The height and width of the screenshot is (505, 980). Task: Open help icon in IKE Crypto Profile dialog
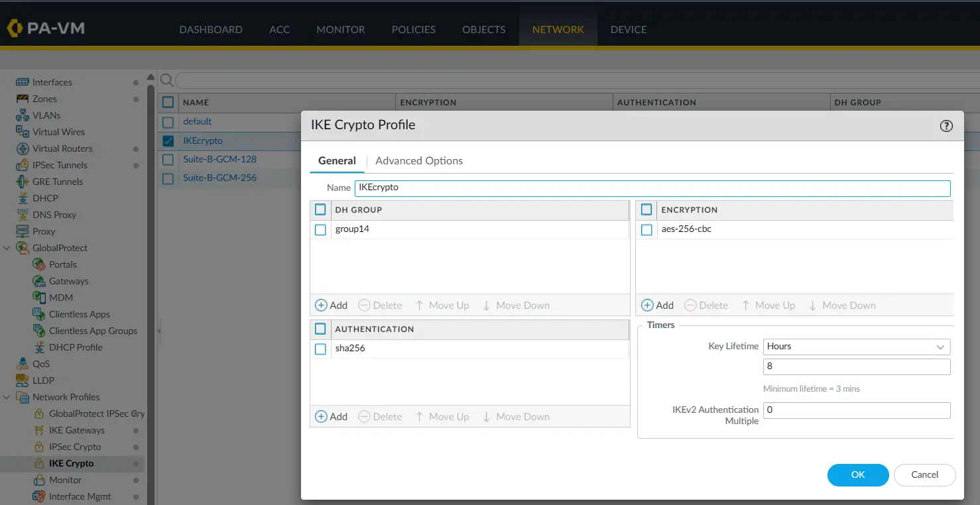pyautogui.click(x=946, y=126)
